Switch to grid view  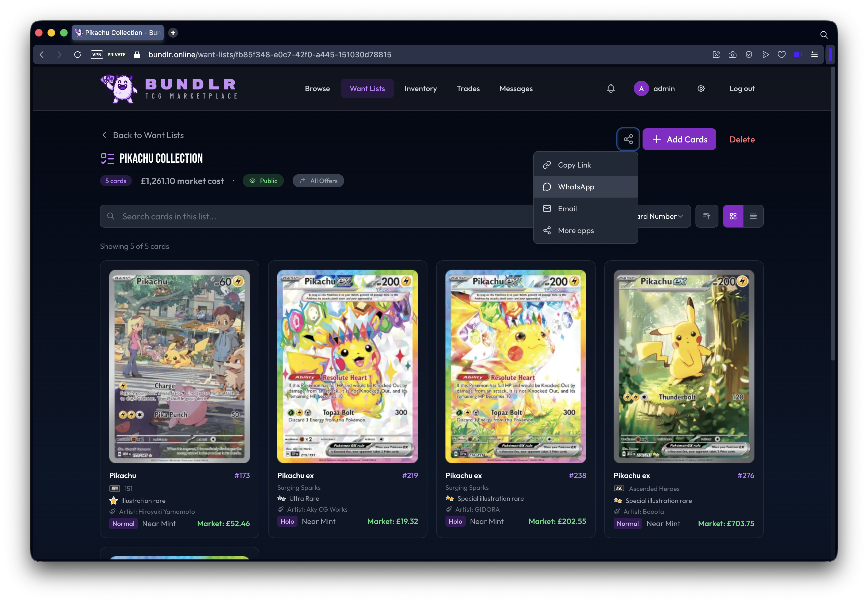tap(733, 216)
